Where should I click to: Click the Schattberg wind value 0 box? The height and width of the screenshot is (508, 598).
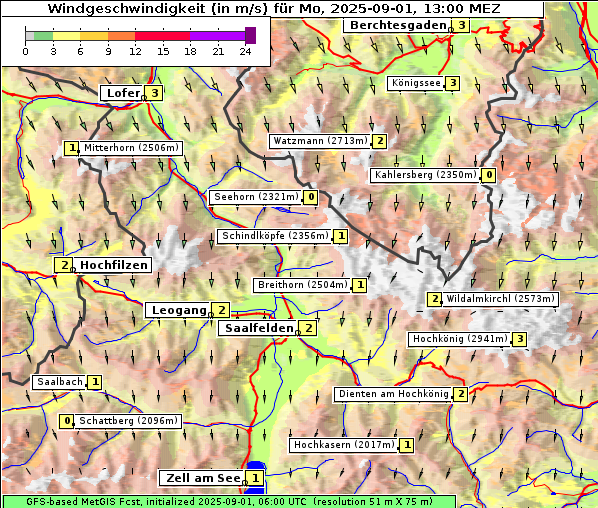coord(67,421)
